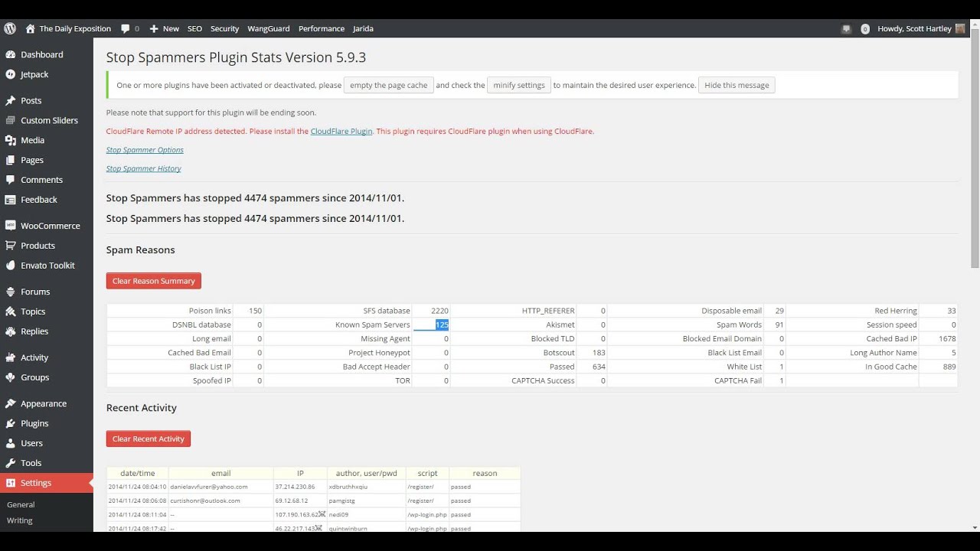This screenshot has height=551, width=980.
Task: Click the Topics icon in sidebar
Action: [10, 311]
